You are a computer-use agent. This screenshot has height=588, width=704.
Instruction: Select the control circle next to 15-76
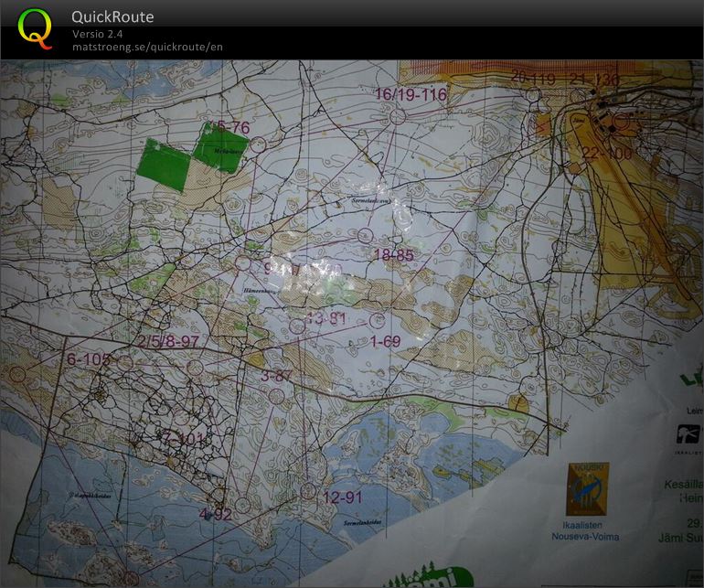259,144
